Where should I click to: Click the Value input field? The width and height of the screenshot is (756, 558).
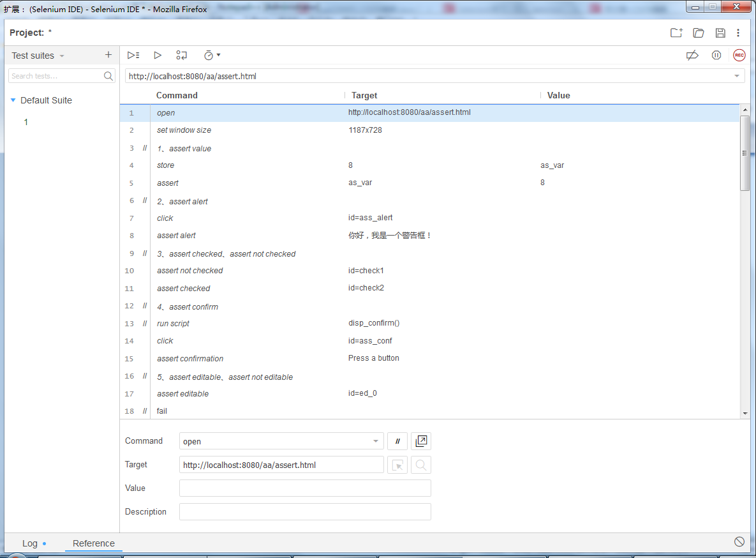click(x=305, y=488)
